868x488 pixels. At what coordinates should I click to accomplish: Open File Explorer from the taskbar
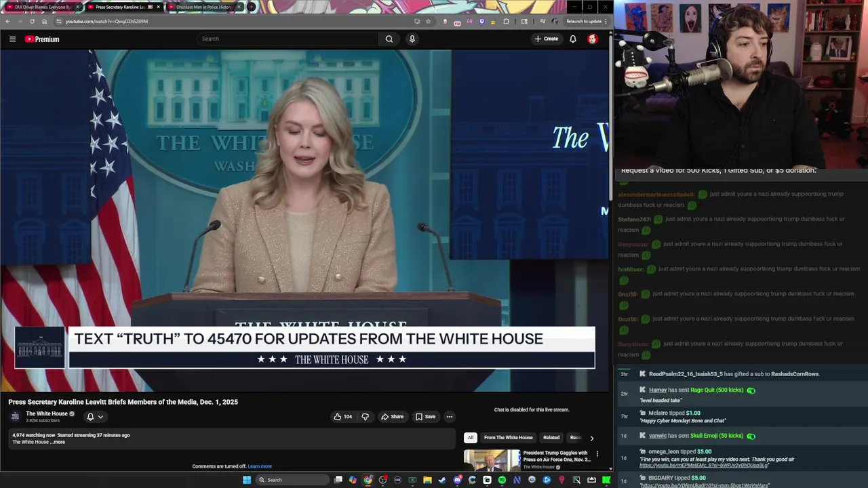click(x=427, y=480)
